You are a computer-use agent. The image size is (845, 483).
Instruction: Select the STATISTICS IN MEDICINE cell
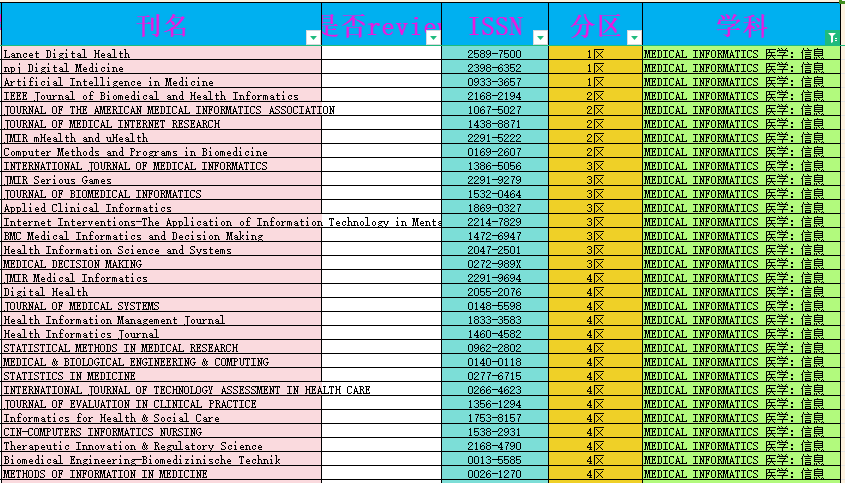[162, 376]
